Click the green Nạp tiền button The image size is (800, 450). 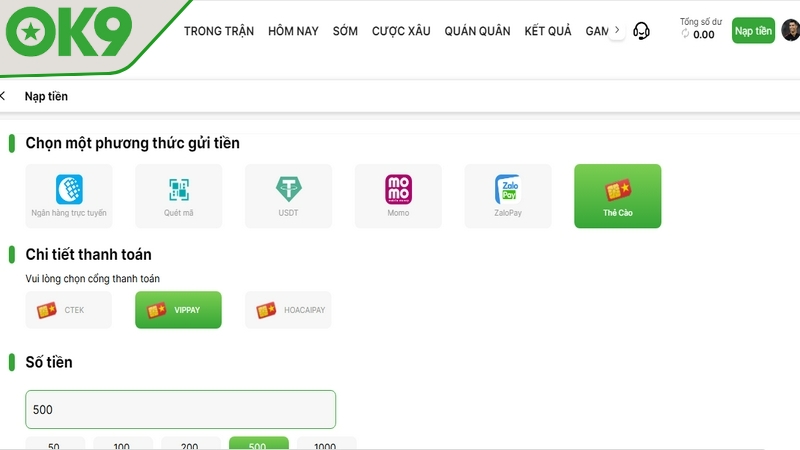(753, 31)
